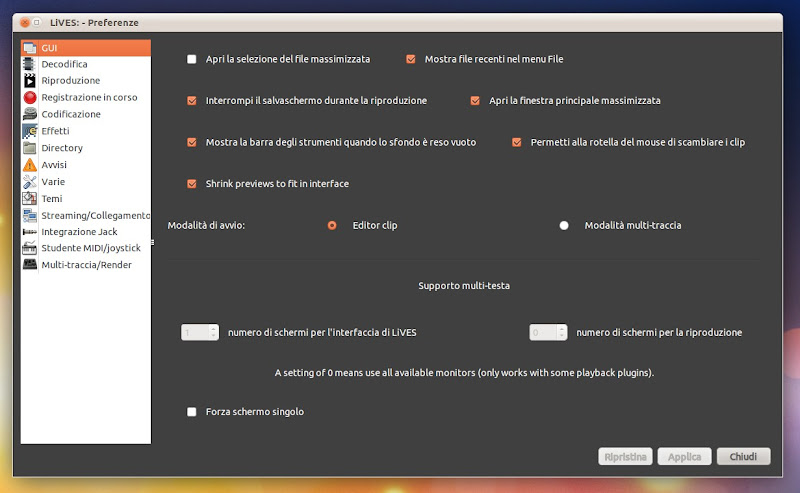Screen dimensions: 800x493
Task: Uncheck Shrink previews to fit in interface
Action: [192, 184]
